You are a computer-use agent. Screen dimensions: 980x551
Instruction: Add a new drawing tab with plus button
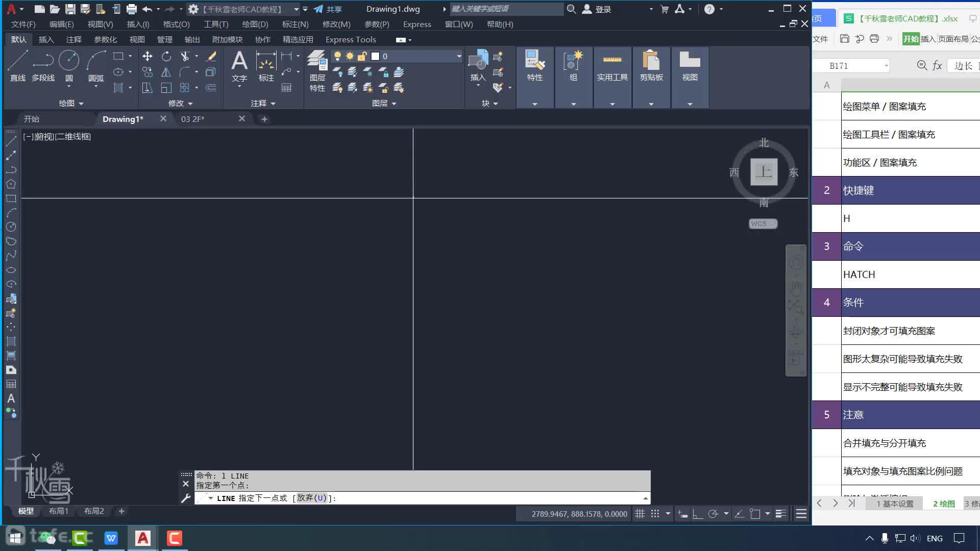tap(264, 119)
